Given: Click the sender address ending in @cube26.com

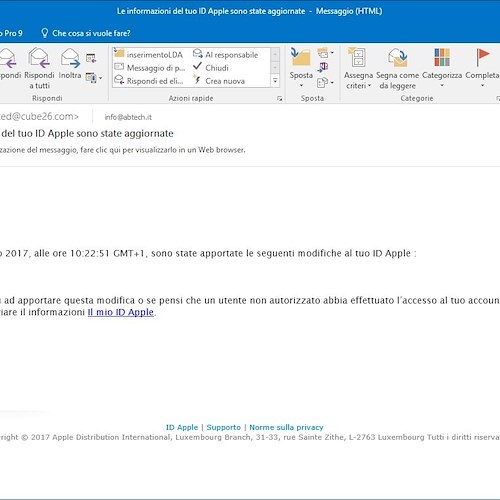Looking at the screenshot, I should point(39,116).
